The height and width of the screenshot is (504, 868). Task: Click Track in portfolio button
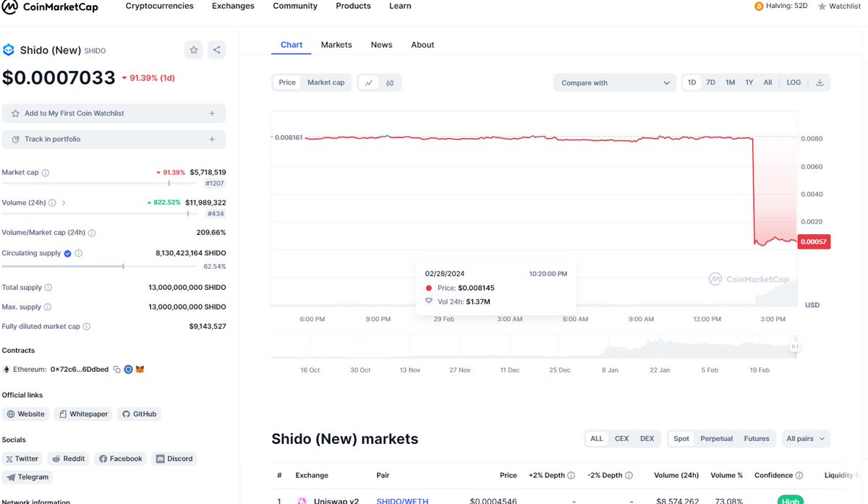(x=114, y=139)
